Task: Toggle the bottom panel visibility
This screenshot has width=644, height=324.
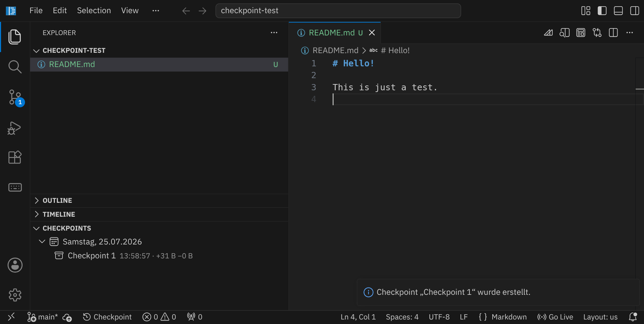Action: pos(618,11)
